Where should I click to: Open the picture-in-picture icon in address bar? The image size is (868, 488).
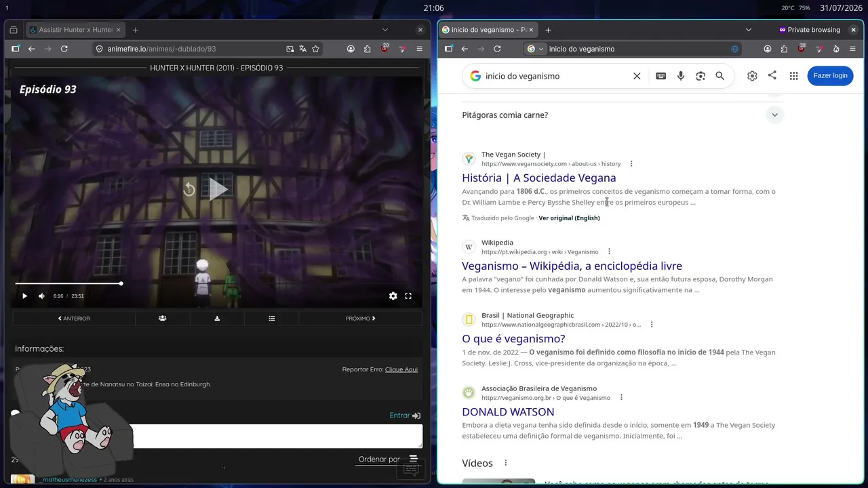290,49
